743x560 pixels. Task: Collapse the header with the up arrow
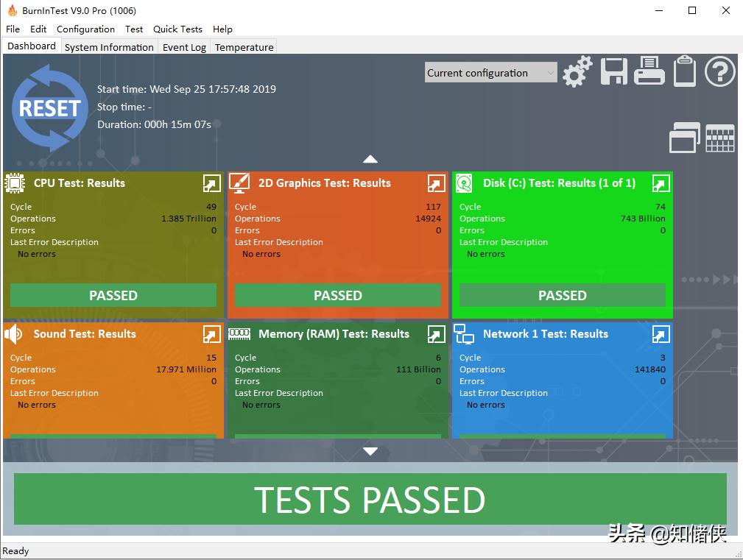(370, 159)
